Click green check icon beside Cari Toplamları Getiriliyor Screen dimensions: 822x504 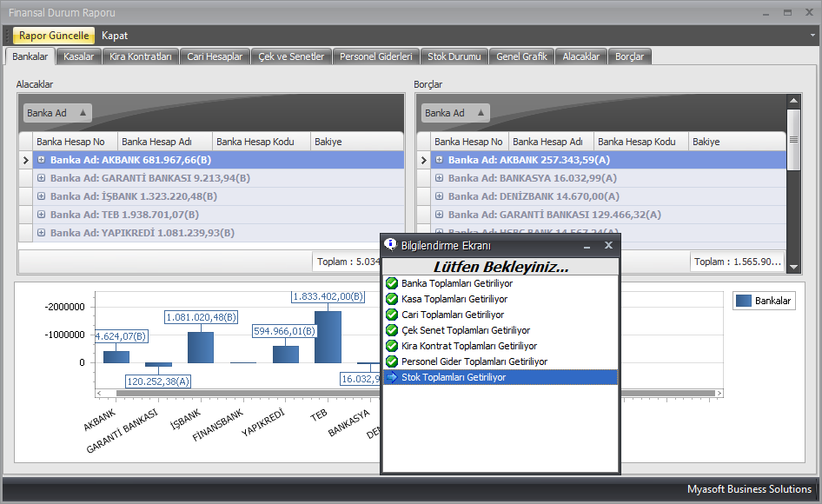coord(392,315)
